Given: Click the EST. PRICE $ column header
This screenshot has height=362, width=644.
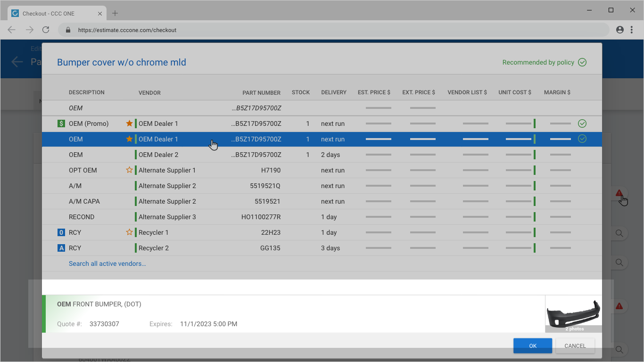Looking at the screenshot, I should coord(374,92).
